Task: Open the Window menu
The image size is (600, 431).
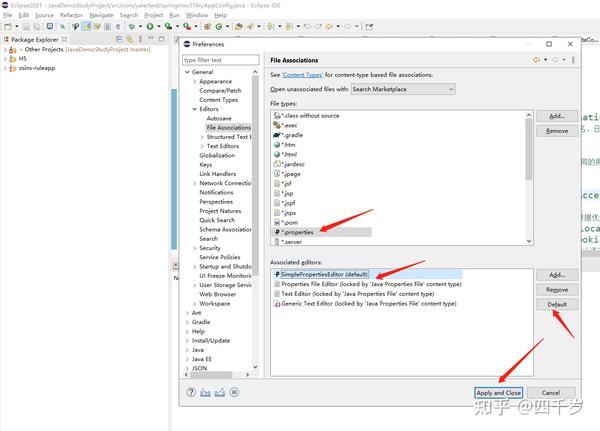Action: [x=197, y=15]
